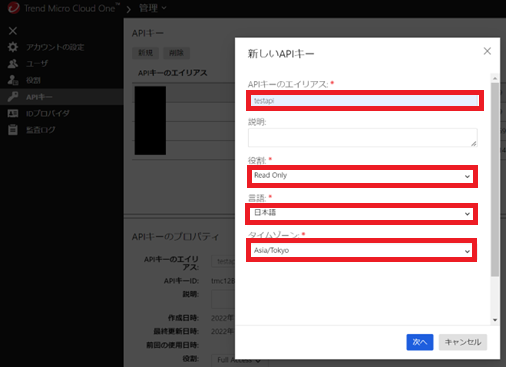Click the ID provider card icon

pos(13,113)
